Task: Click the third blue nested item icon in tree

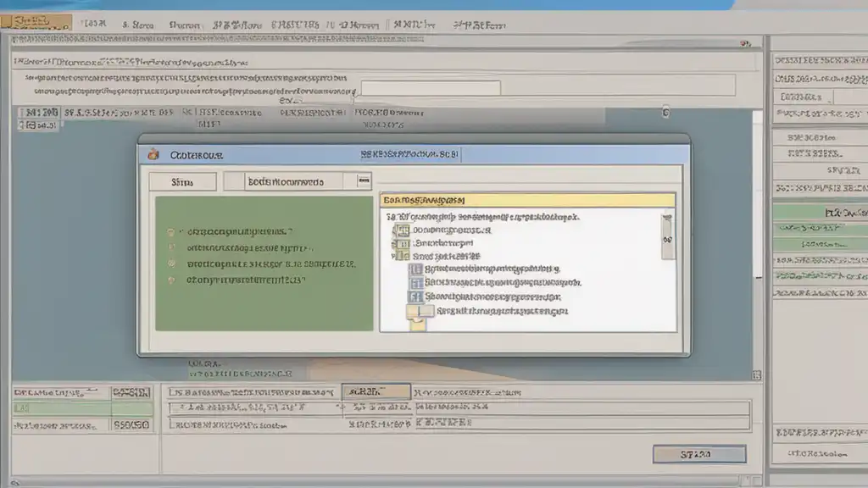Action: tap(415, 297)
